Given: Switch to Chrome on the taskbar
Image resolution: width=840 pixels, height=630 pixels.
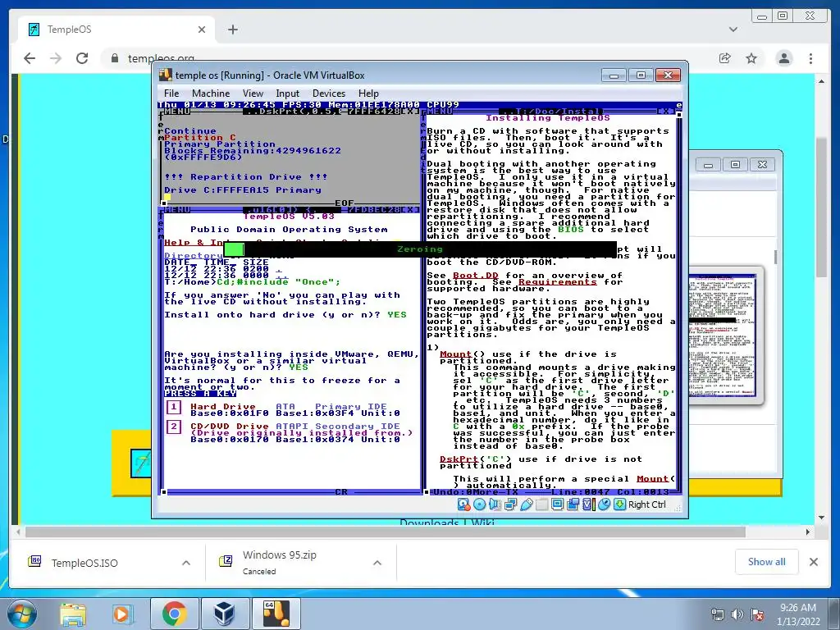Looking at the screenshot, I should tap(174, 614).
